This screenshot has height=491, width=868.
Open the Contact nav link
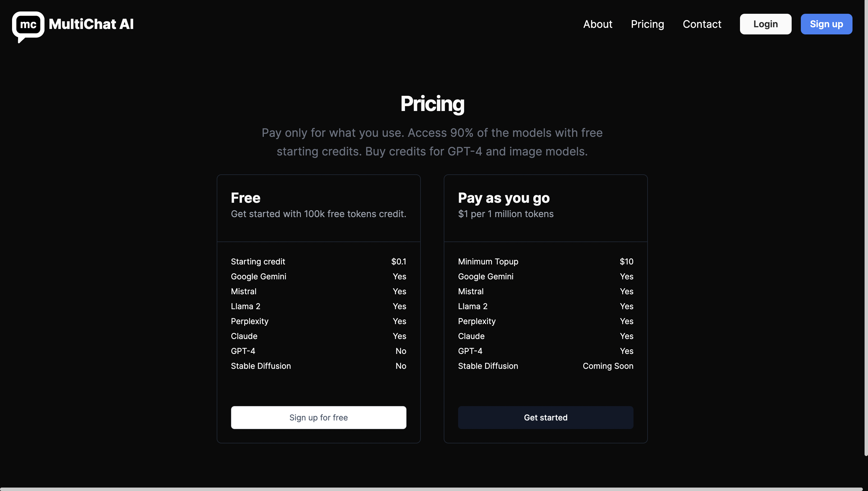(x=702, y=24)
